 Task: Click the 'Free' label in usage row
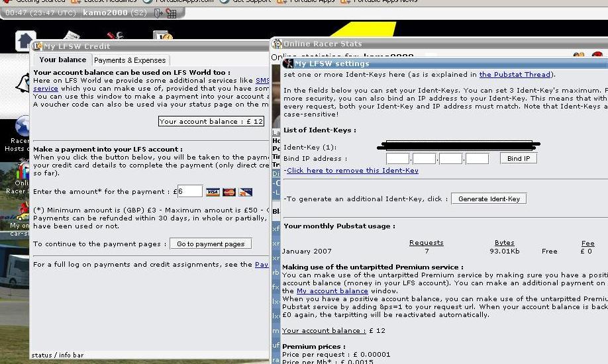pos(550,251)
